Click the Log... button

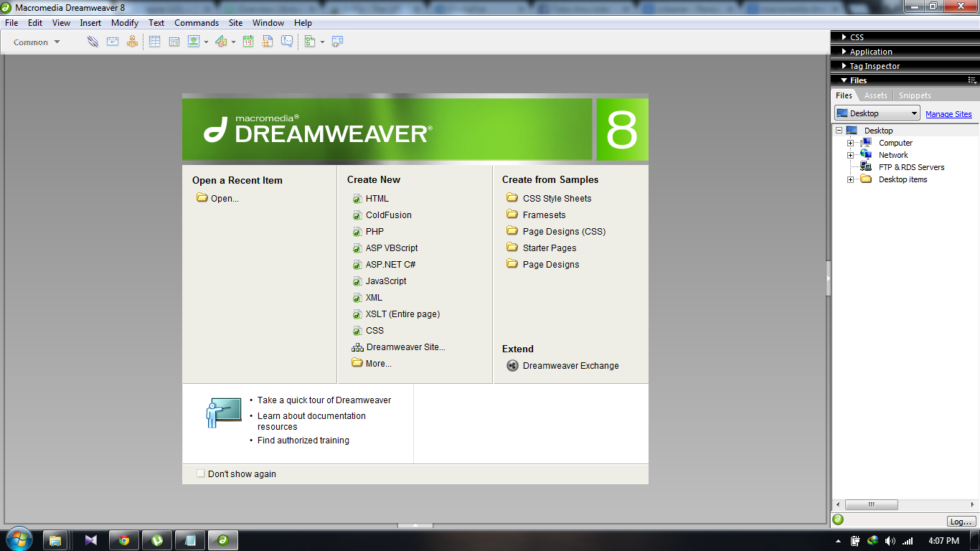[961, 522]
